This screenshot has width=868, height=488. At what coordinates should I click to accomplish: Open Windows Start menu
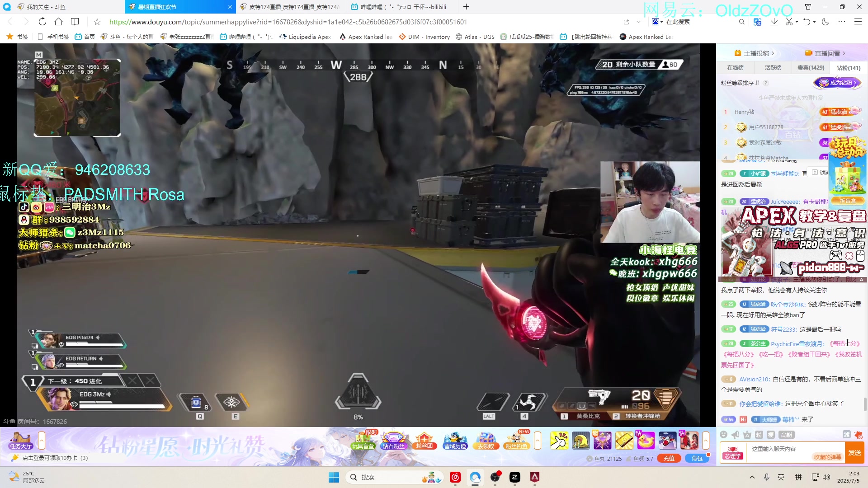click(x=334, y=477)
